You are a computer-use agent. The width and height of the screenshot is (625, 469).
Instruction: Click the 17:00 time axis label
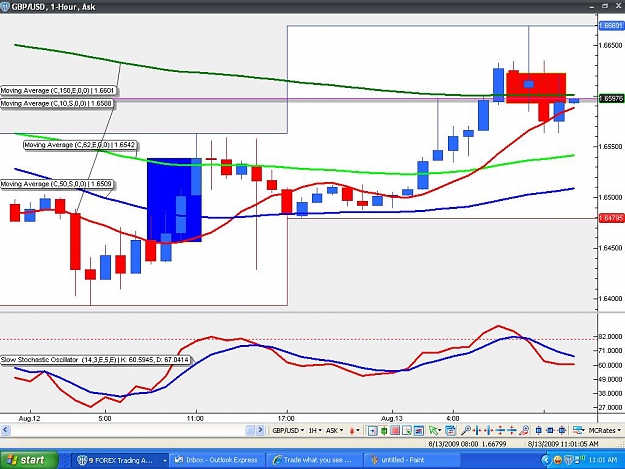tap(286, 418)
